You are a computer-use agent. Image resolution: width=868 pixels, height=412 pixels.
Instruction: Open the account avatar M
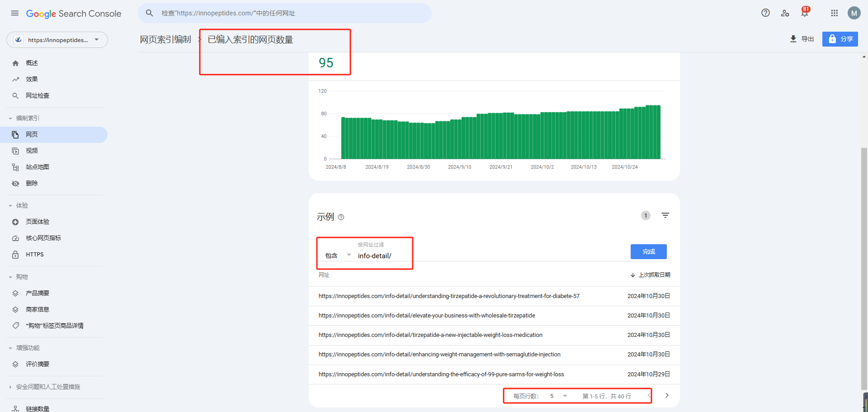854,13
